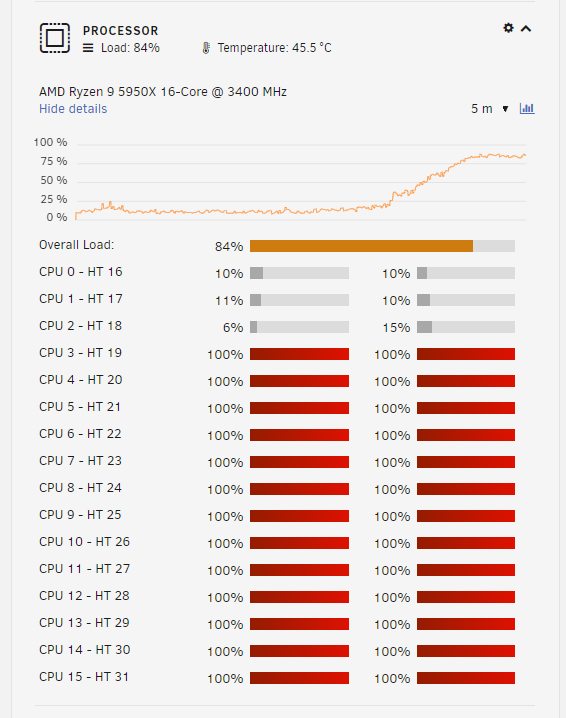Click CPU 3 - HT 19 label

pos(81,353)
